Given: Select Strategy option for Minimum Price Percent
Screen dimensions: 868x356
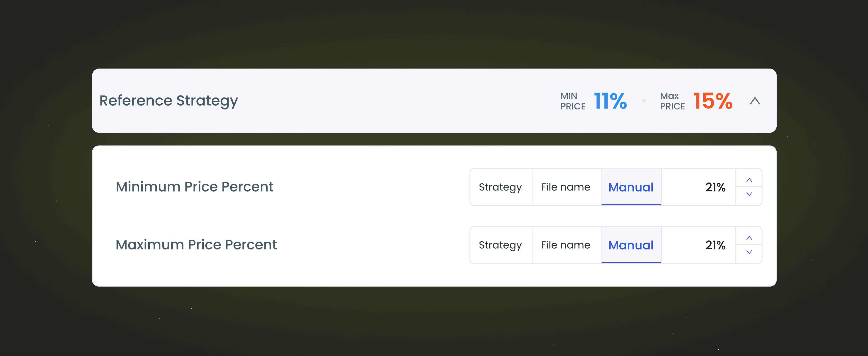Looking at the screenshot, I should pos(500,187).
